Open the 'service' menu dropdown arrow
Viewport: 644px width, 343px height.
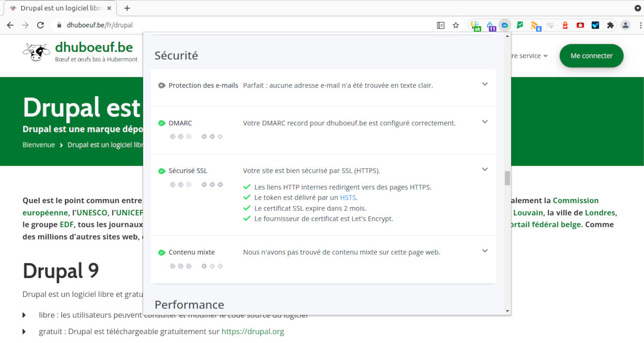coord(545,56)
